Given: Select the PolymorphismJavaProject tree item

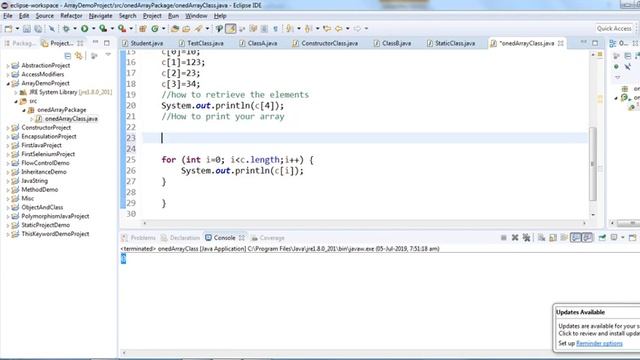Looking at the screenshot, I should tap(55, 216).
